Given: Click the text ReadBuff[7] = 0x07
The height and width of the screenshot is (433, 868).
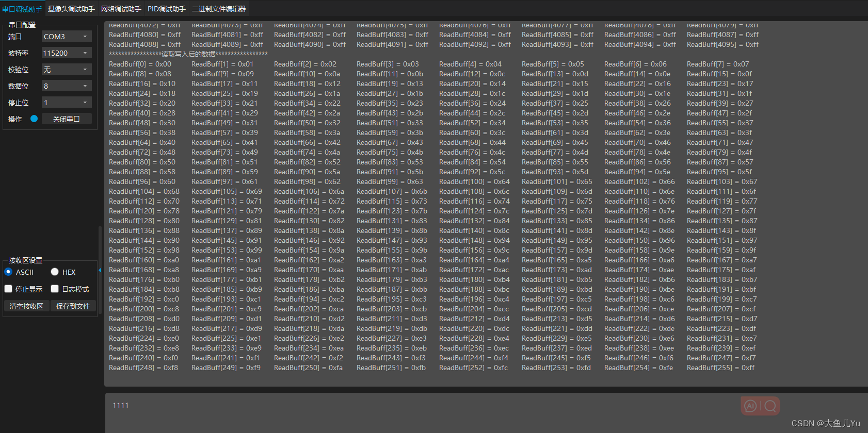Looking at the screenshot, I should [x=718, y=64].
